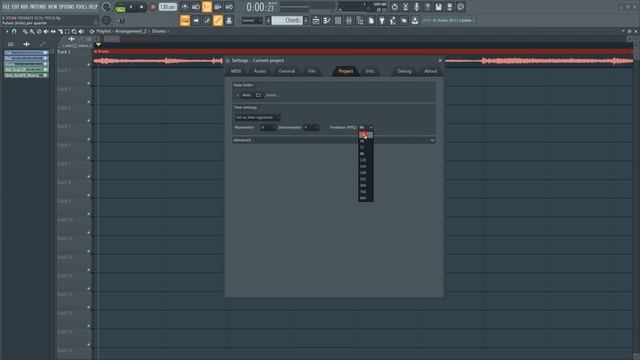Open the mixer view

point(349,20)
